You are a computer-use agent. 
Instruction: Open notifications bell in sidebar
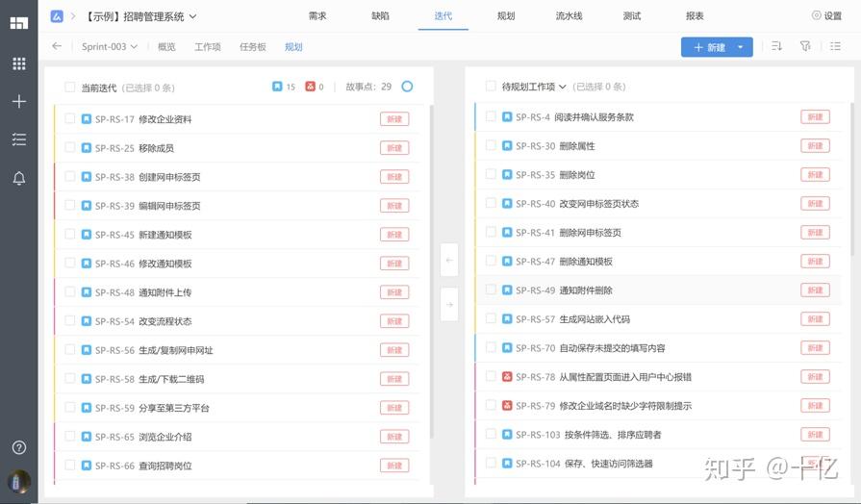(x=18, y=178)
